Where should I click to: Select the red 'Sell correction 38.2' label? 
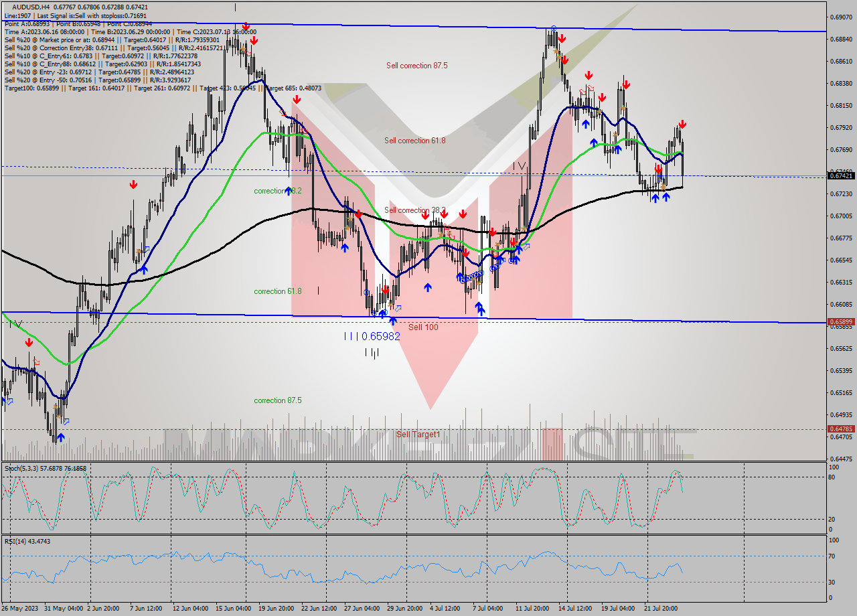(414, 210)
